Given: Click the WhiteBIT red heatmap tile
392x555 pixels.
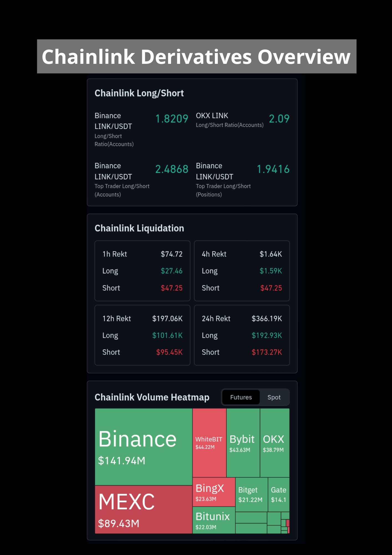Looking at the screenshot, I should [209, 443].
